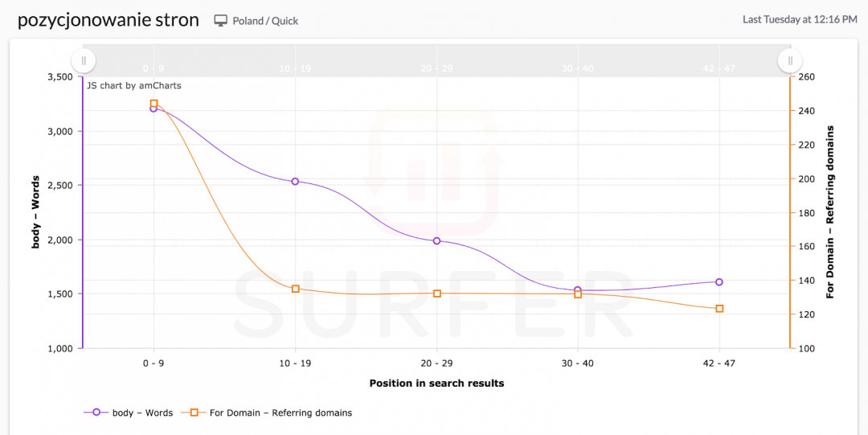Toggle For Domain – Referring domains legend
The height and width of the screenshot is (435, 868).
280,412
